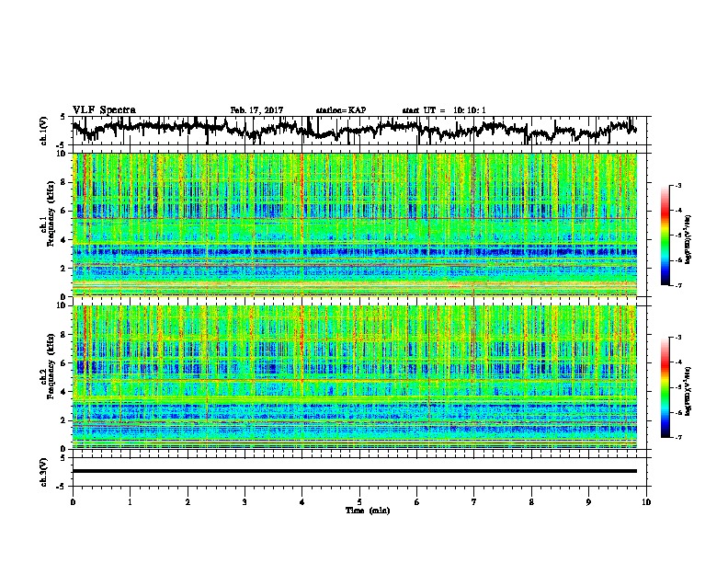Select the date text "Feb. 17, 2017"
This screenshot has height=563, width=728.
coord(256,110)
